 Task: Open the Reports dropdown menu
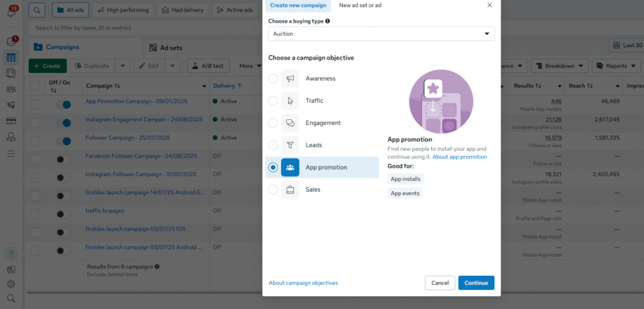click(x=616, y=66)
